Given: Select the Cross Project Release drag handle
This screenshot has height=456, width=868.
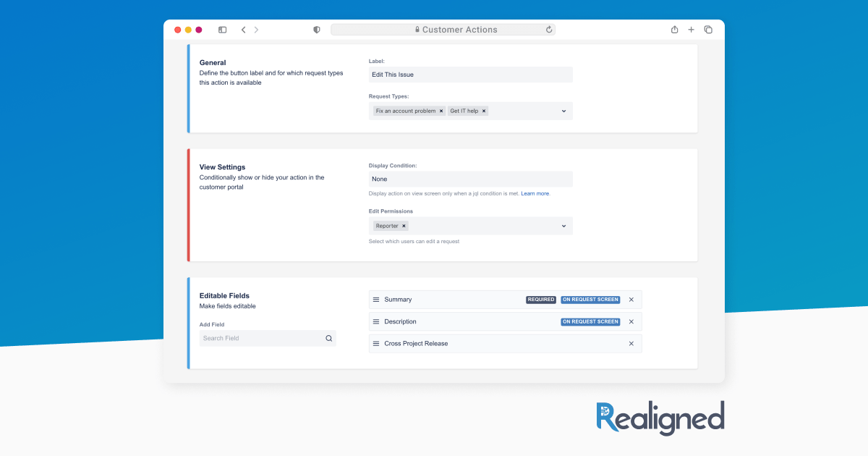Looking at the screenshot, I should [375, 343].
